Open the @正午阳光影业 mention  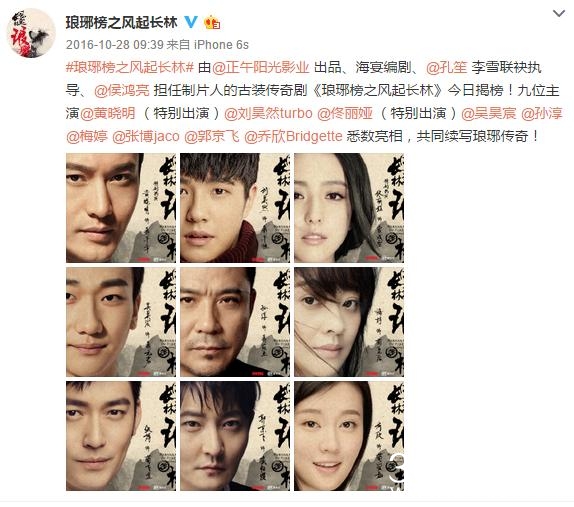pyautogui.click(x=261, y=67)
